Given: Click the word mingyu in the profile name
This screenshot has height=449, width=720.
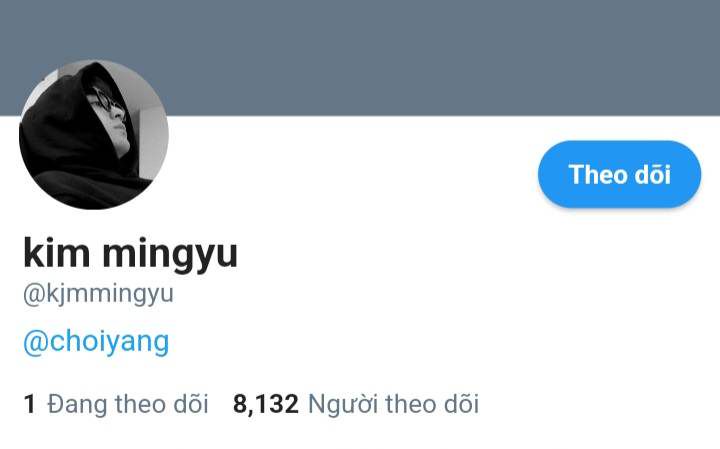Looking at the screenshot, I should click(170, 256).
